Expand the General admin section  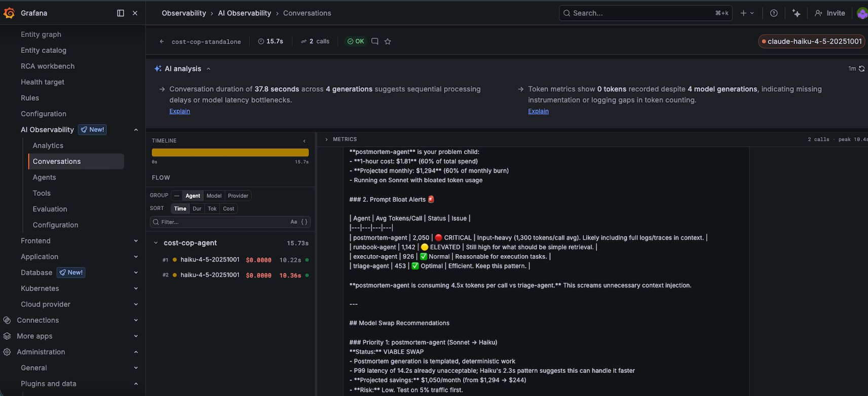pyautogui.click(x=136, y=368)
